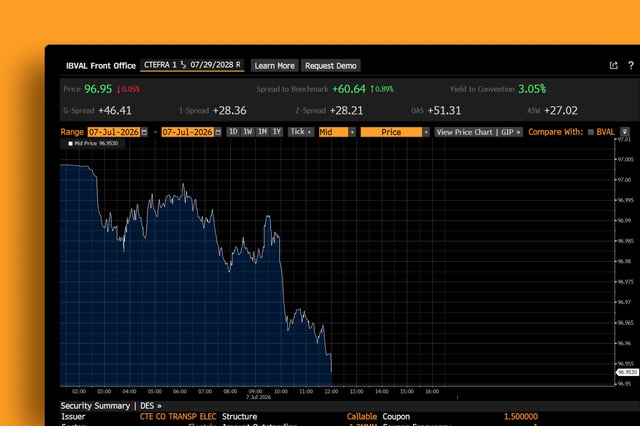Click the coupon value 1.500000
Viewport: 640px width, 426px height.
point(520,417)
